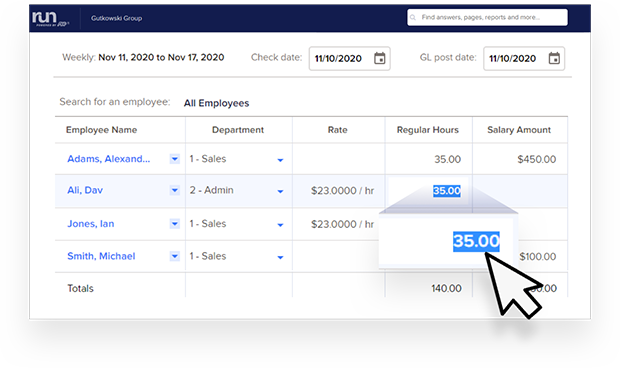Click the Employee Name column header
The image size is (620, 368).
click(102, 130)
